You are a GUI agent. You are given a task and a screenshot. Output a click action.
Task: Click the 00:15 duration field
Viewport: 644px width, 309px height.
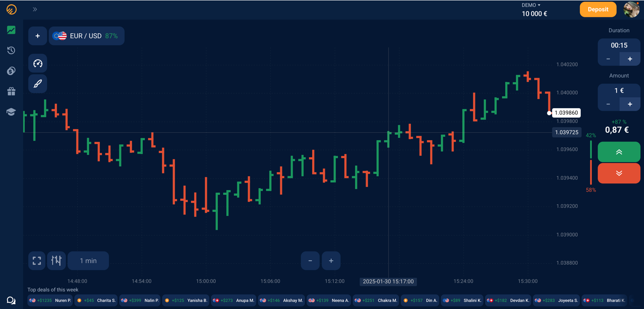coord(619,45)
